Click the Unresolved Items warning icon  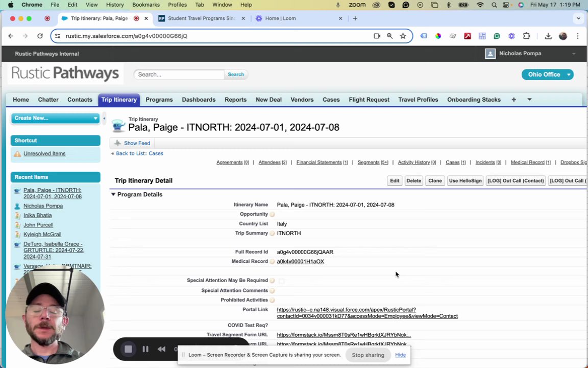17,153
